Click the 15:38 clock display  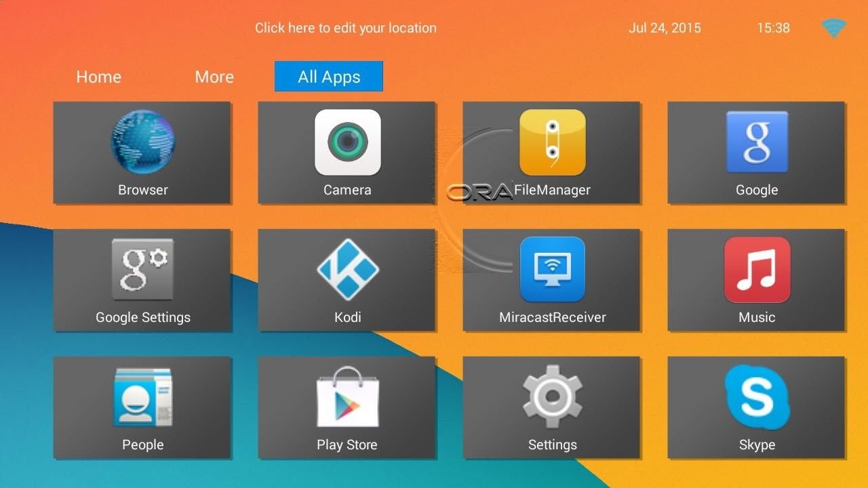pos(774,28)
